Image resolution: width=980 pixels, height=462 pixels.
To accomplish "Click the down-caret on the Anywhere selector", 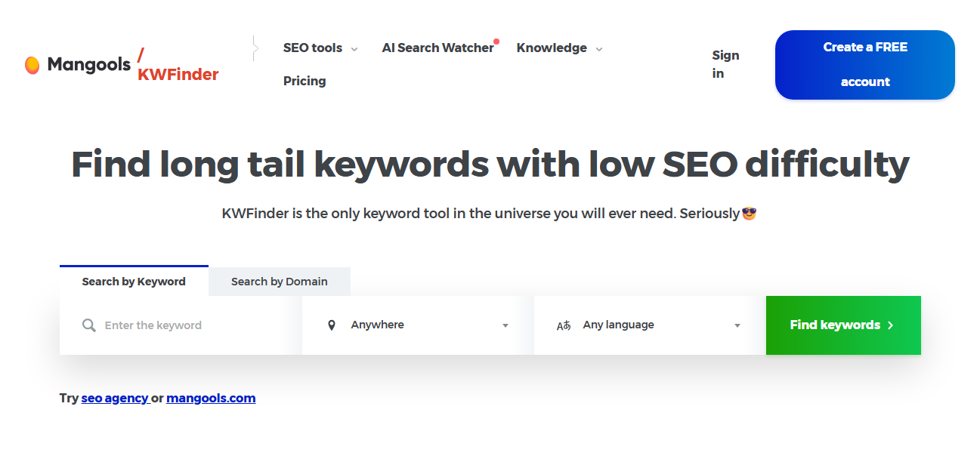I will pyautogui.click(x=505, y=325).
